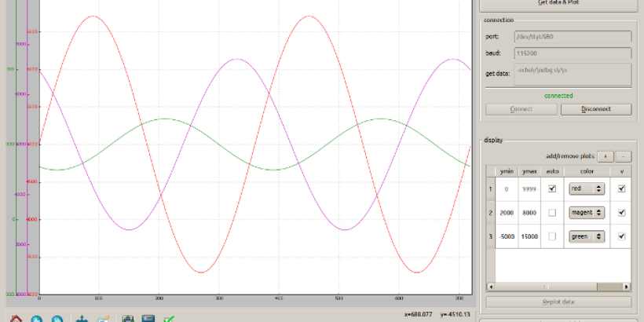Go forward to next view arrow

coord(57,319)
